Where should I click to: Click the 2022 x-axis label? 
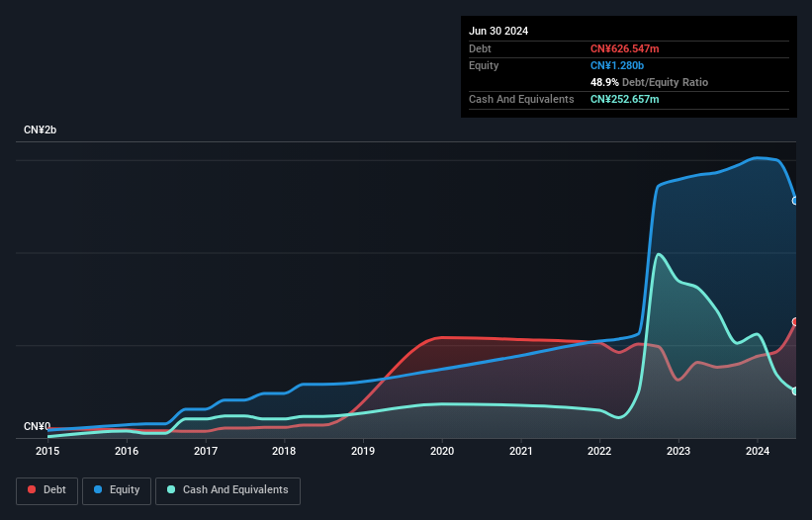[599, 451]
